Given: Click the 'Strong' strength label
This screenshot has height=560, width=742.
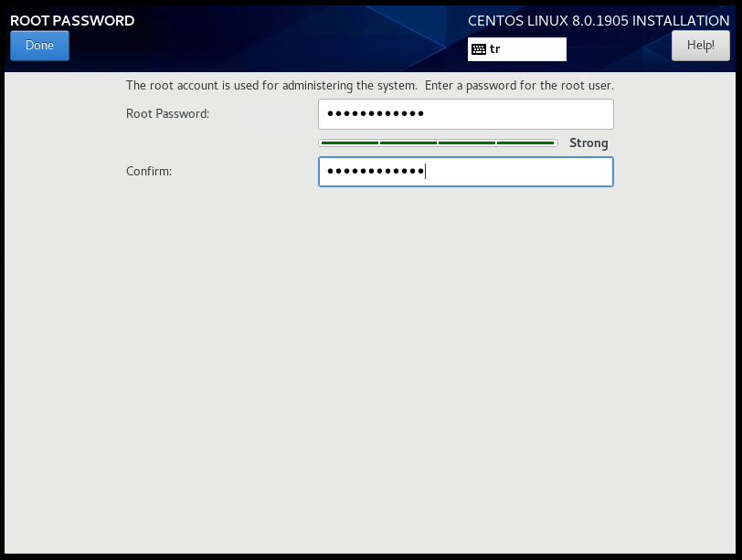Looking at the screenshot, I should click(588, 143).
